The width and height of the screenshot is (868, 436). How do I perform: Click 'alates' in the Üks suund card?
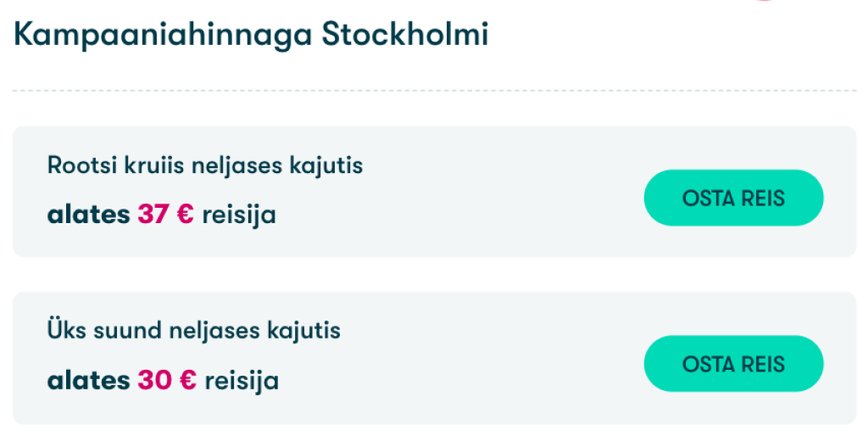88,381
